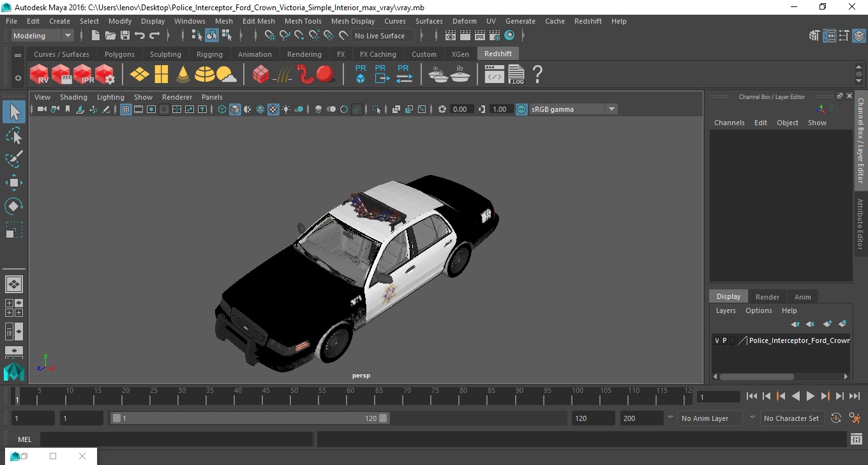868x465 pixels.
Task: Activate the Rotate tool
Action: pyautogui.click(x=14, y=206)
